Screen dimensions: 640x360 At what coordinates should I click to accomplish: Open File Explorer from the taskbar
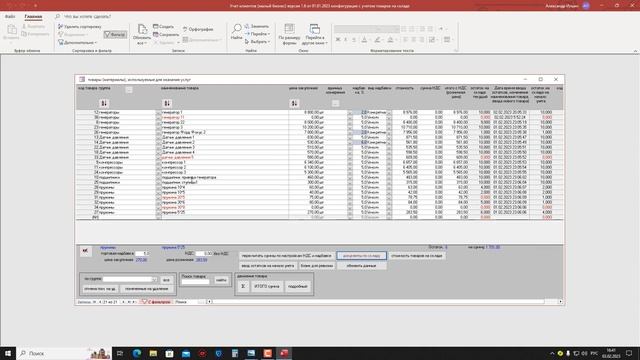[153, 353]
